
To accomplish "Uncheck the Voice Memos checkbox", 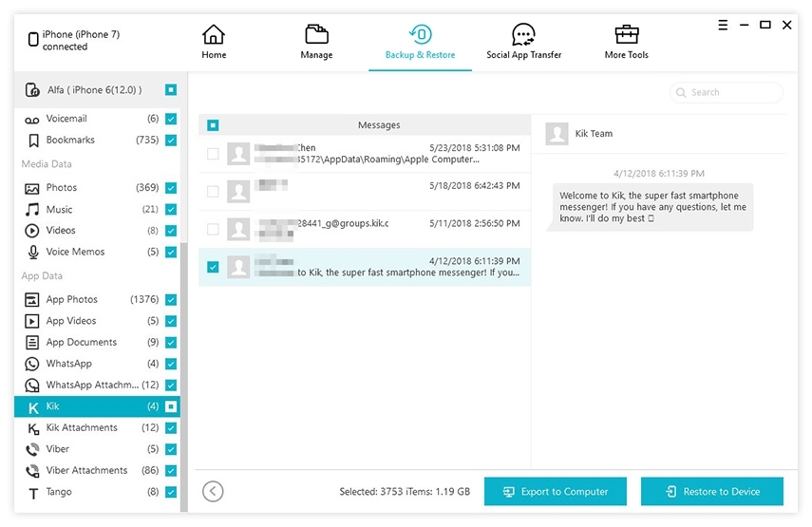I will tap(171, 252).
